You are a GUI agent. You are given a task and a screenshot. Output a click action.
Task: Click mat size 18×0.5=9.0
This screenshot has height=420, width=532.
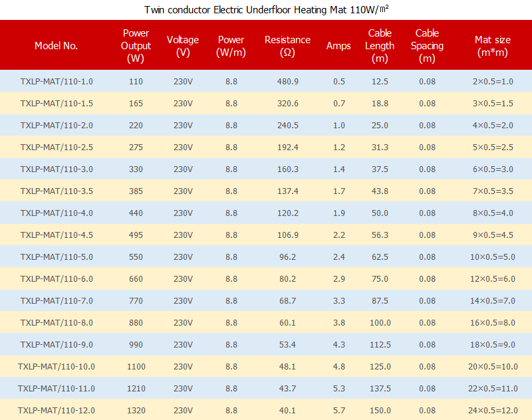(493, 344)
